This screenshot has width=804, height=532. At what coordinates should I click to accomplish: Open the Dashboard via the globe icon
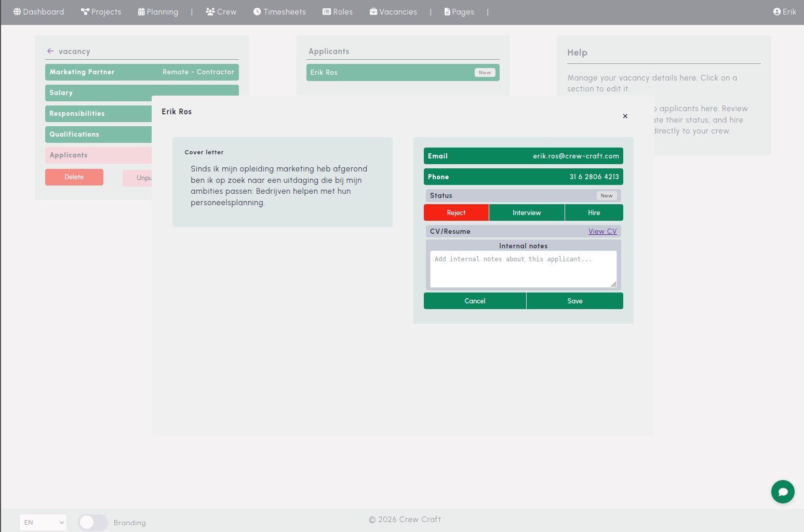click(x=16, y=11)
